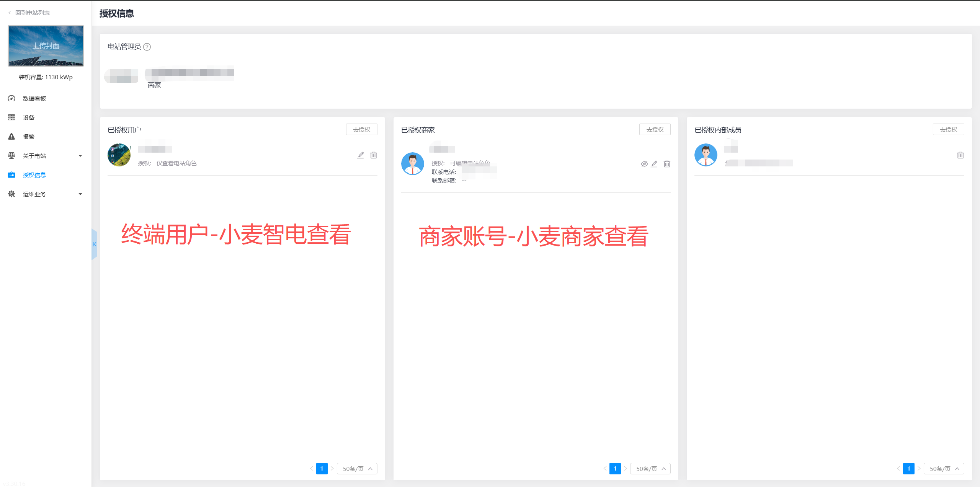
Task: Click the 数据看板 dashboard icon in sidebar
Action: [x=11, y=98]
